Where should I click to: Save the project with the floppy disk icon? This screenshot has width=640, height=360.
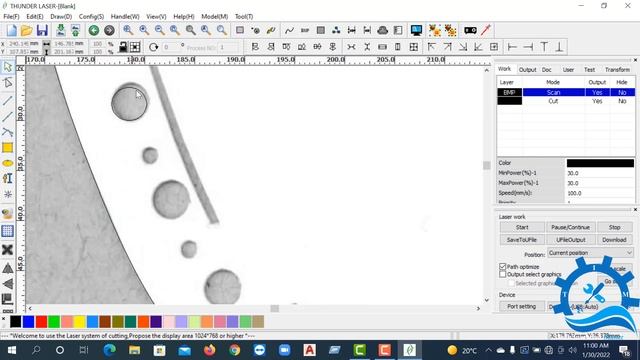click(x=42, y=30)
